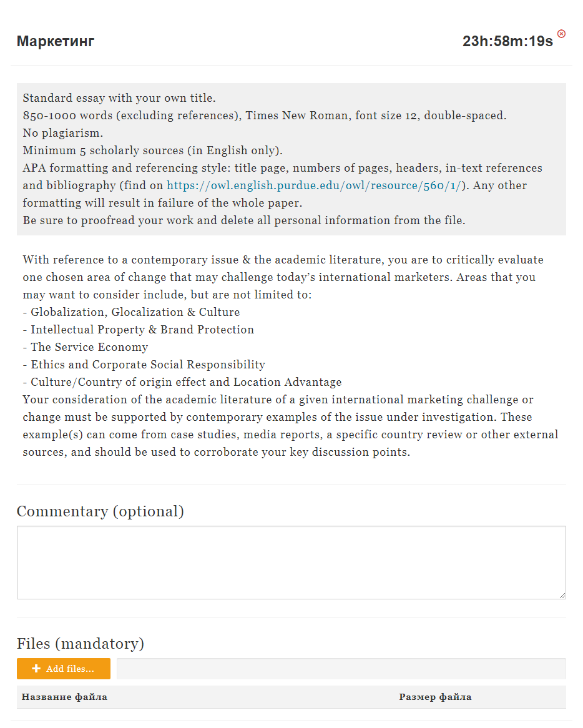Click the "Commentary (optional)" heading
This screenshot has height=728, width=583.
click(100, 511)
